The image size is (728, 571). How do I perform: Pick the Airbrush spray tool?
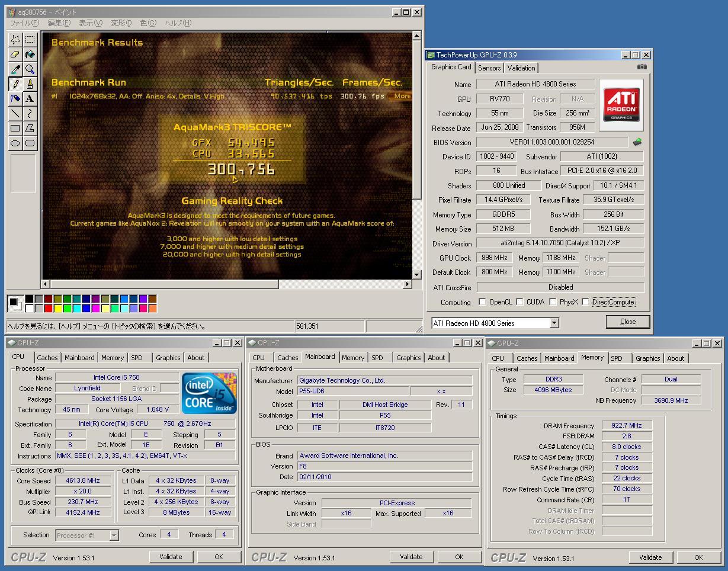point(15,99)
